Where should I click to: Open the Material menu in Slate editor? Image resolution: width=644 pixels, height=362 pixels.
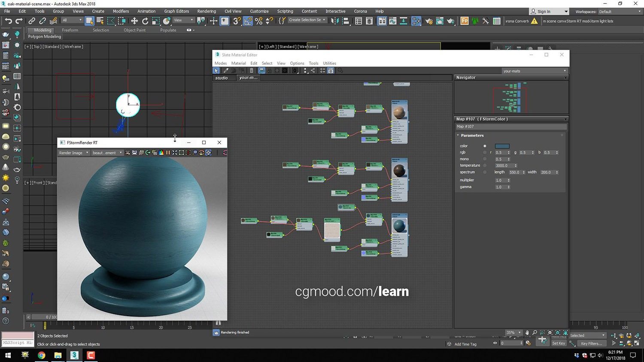[238, 63]
